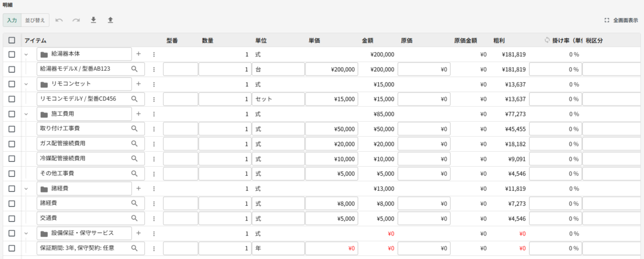Check the box for ガス配管接続費用 row
This screenshot has width=644, height=259.
tap(12, 144)
